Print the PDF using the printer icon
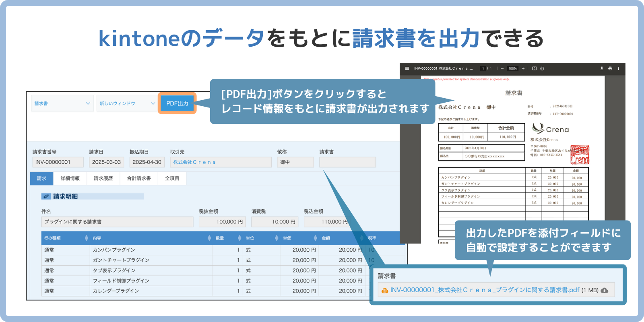 (x=610, y=68)
